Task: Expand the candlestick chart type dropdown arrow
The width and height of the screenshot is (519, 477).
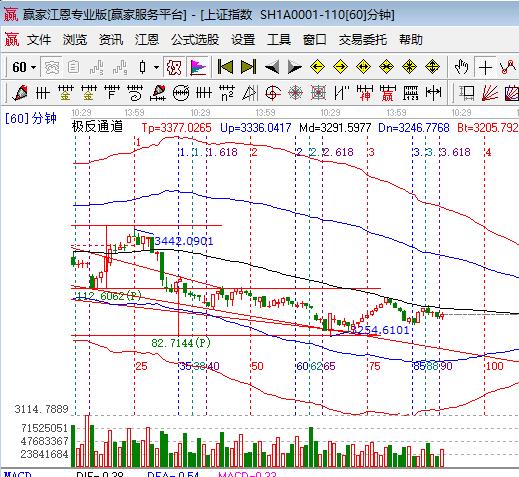Action: (x=156, y=68)
